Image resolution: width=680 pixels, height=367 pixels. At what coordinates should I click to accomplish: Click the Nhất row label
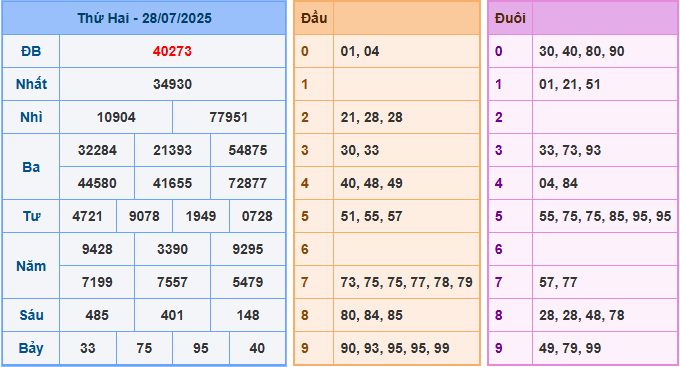(31, 84)
